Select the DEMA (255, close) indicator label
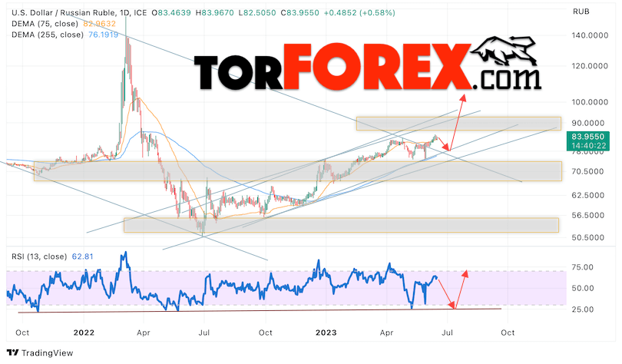622x364 pixels. (x=48, y=35)
